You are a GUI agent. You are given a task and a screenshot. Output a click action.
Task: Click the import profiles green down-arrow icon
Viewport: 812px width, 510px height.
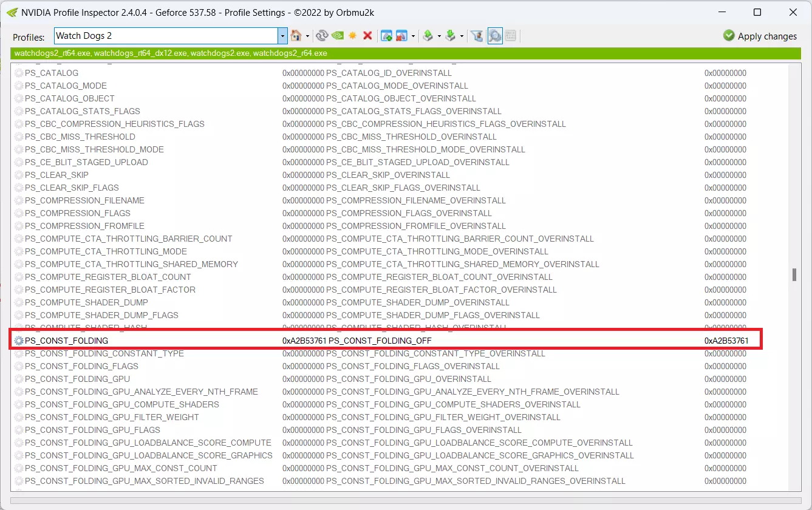451,36
